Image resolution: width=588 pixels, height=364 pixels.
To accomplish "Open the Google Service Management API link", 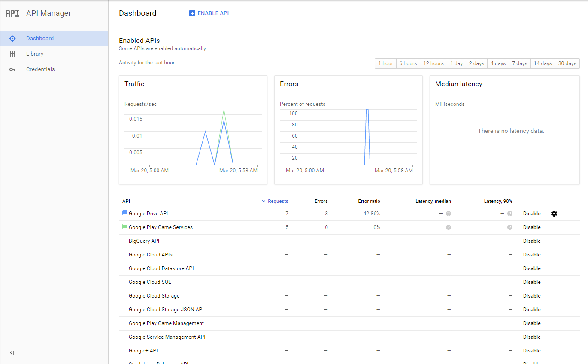I will click(167, 337).
